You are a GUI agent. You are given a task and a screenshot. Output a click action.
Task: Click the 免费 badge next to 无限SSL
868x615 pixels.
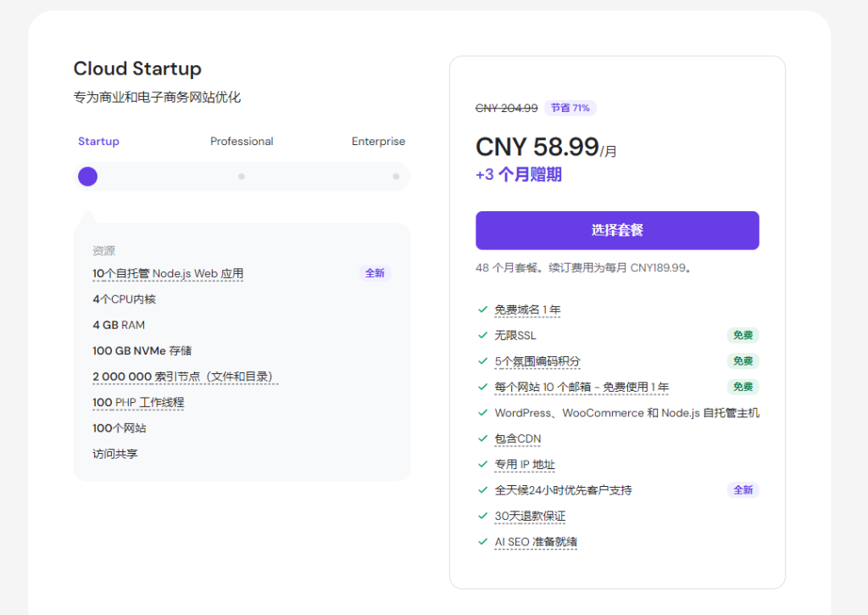[x=743, y=335]
